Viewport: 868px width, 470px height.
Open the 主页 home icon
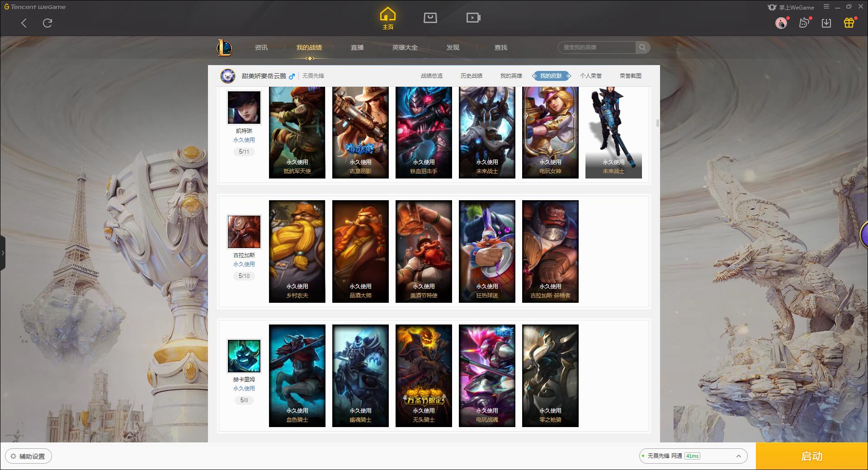[x=388, y=19]
